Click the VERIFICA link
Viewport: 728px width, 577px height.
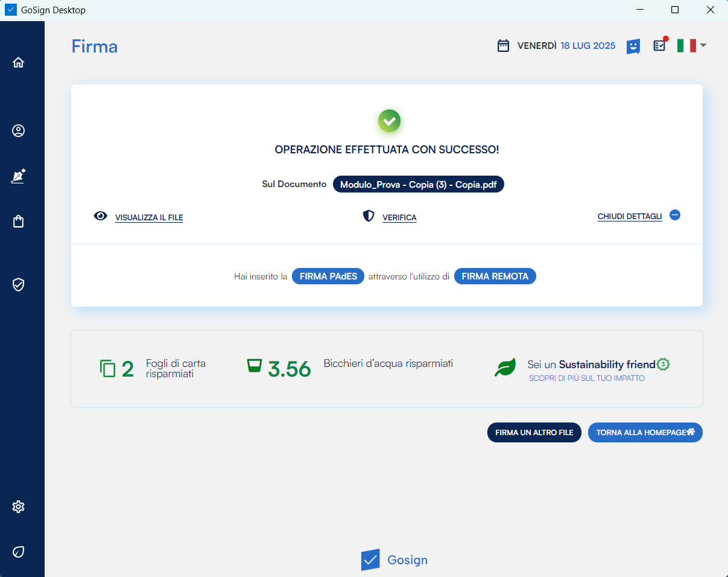click(399, 217)
